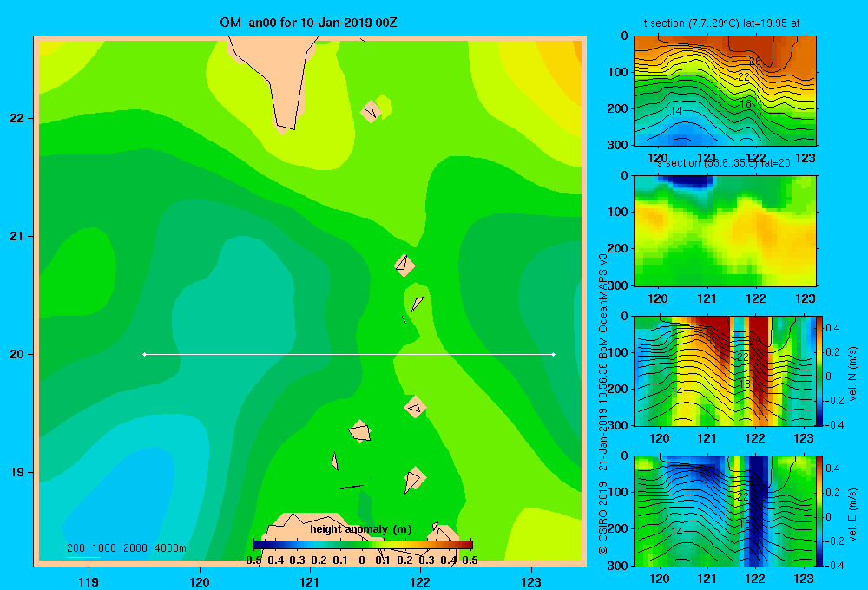868x590 pixels.
Task: Click the CSIRO 2019 BoM OceanMAPS v3 credit text
Action: (603, 404)
